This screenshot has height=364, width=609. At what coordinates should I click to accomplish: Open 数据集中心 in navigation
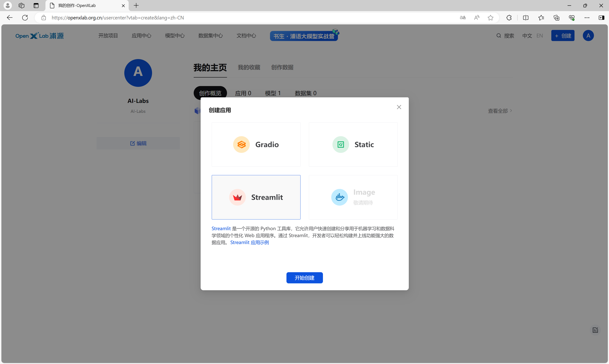[211, 36]
